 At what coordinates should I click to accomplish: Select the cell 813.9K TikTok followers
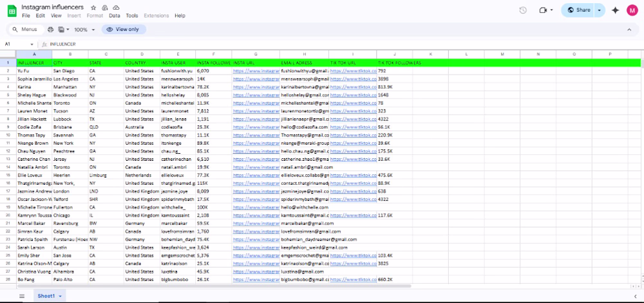click(x=394, y=87)
